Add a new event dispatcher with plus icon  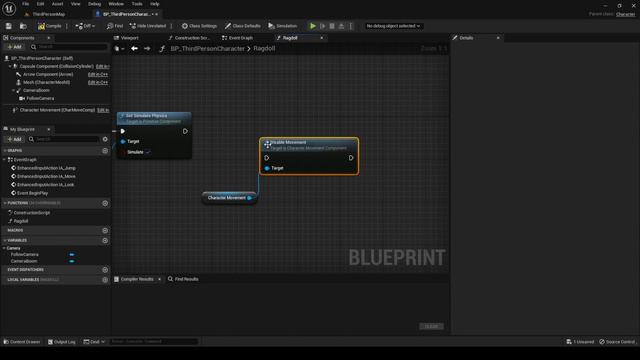coord(105,270)
